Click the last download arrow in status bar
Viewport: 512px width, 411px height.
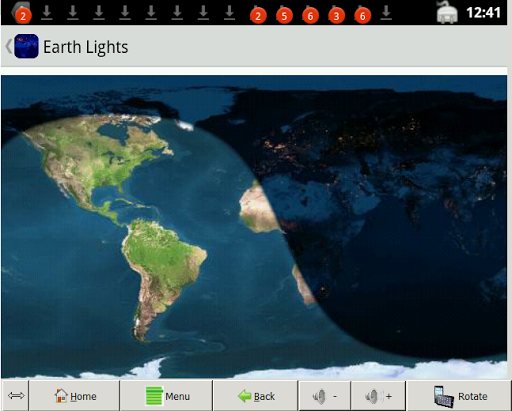coord(386,13)
